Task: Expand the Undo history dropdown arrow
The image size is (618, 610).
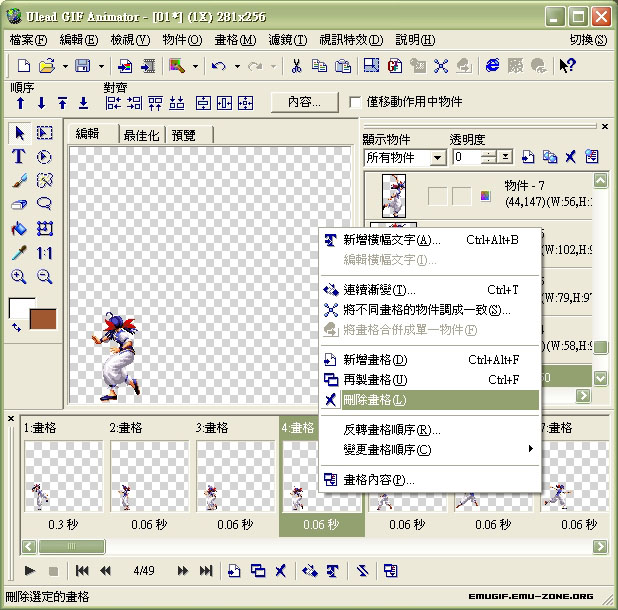Action: click(x=237, y=66)
